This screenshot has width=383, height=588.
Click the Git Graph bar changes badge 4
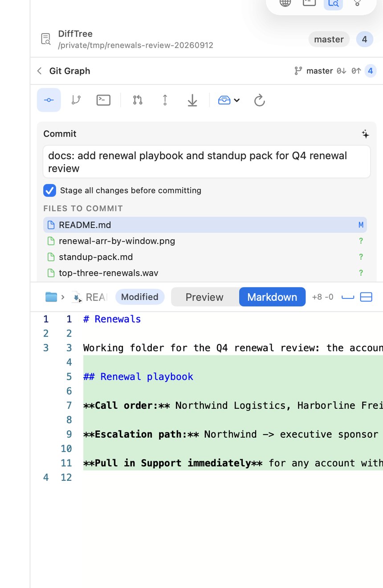tap(370, 71)
